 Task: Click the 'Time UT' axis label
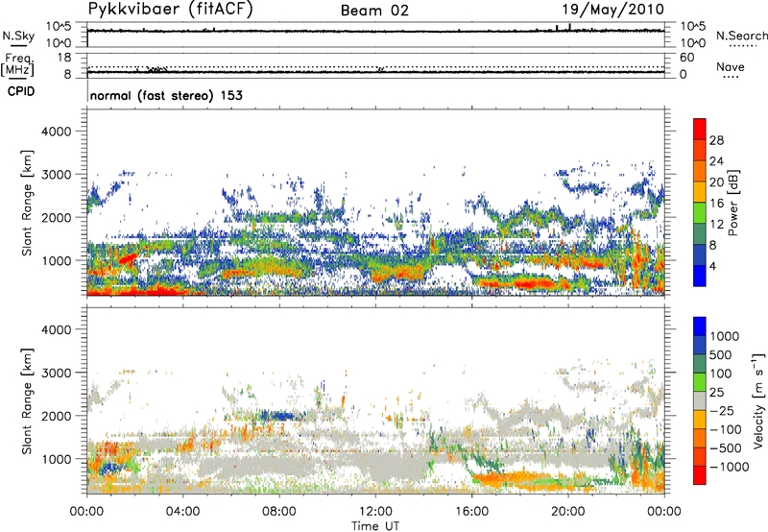point(375,526)
